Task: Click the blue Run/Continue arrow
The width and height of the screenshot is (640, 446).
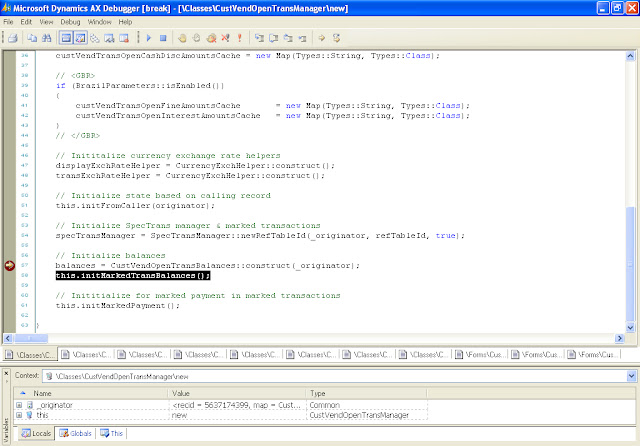Action: pyautogui.click(x=149, y=38)
